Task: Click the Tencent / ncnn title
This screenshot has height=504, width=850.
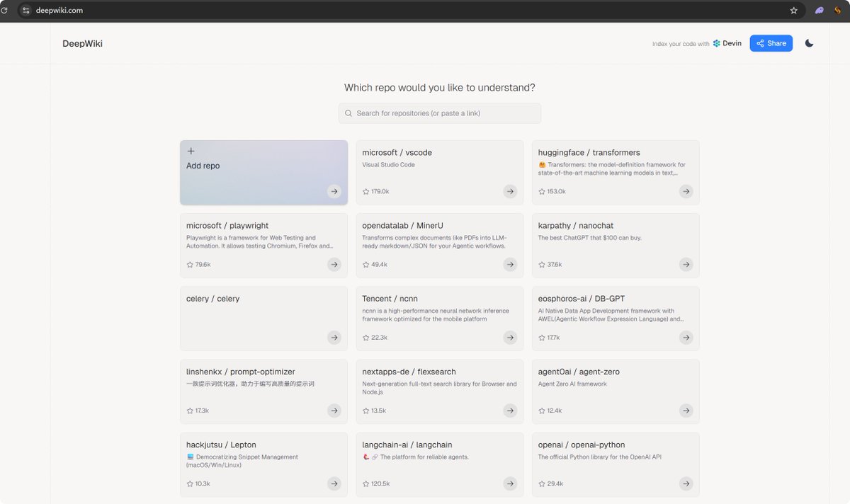Action: (x=390, y=299)
